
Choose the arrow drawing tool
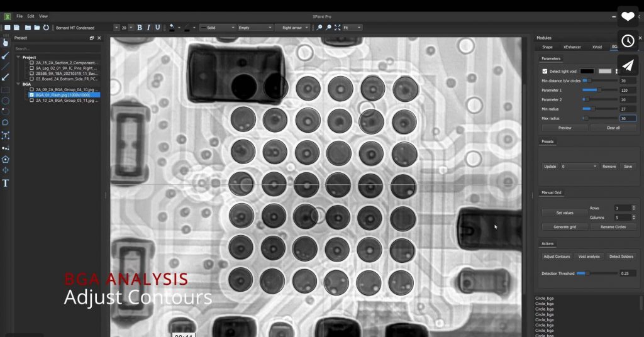pyautogui.click(x=6, y=77)
